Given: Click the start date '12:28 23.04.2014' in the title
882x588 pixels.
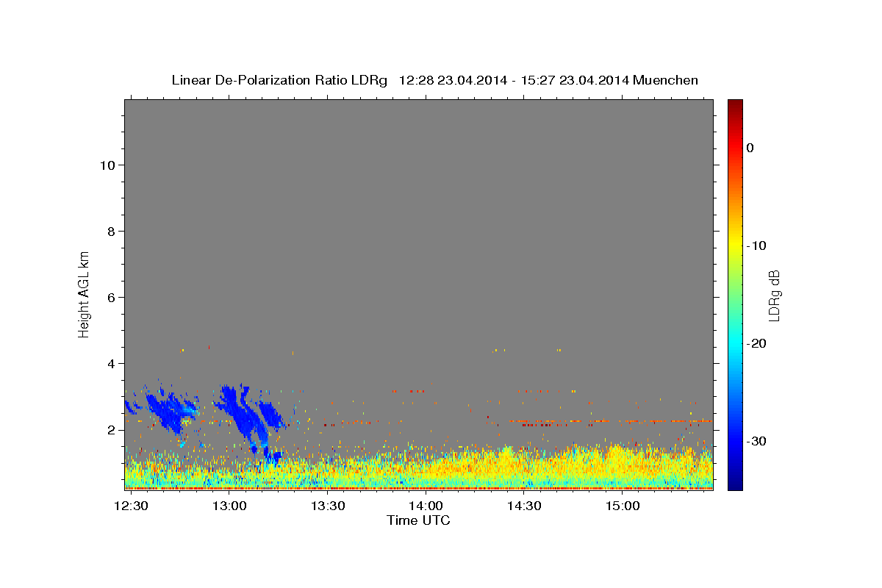Looking at the screenshot, I should [x=453, y=80].
